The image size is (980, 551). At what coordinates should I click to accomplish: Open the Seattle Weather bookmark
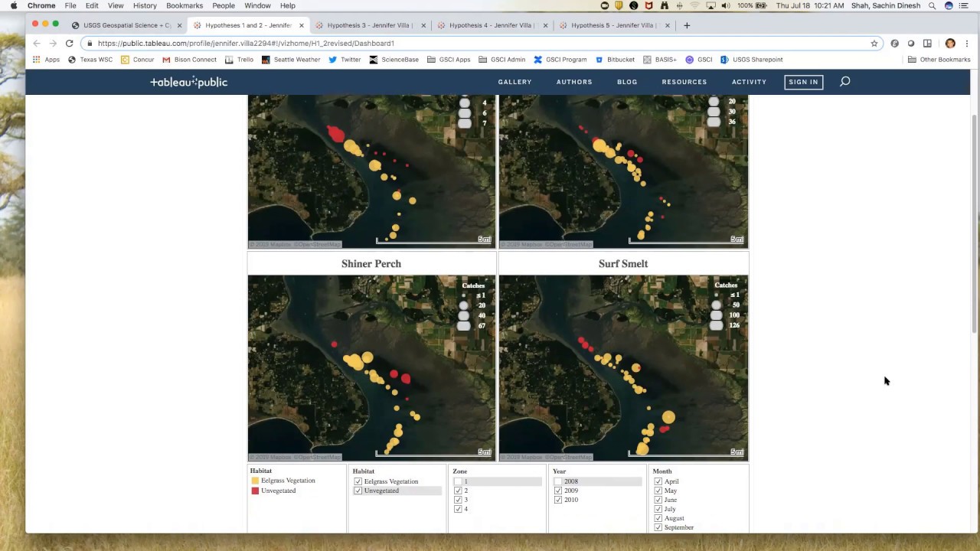point(291,60)
